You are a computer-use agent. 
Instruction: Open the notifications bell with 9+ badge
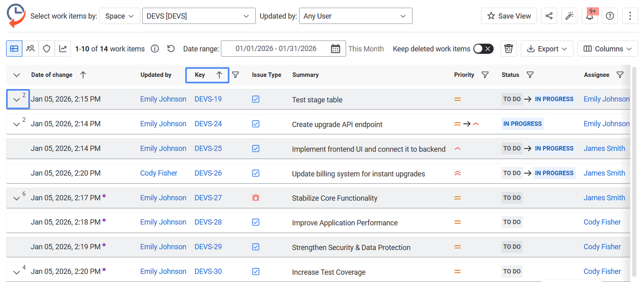[590, 16]
